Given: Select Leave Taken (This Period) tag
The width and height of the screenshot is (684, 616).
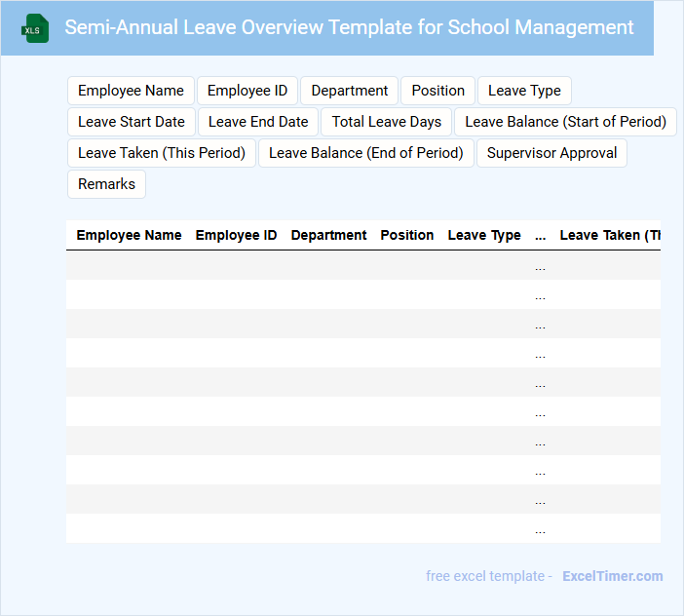Looking at the screenshot, I should pos(162,153).
